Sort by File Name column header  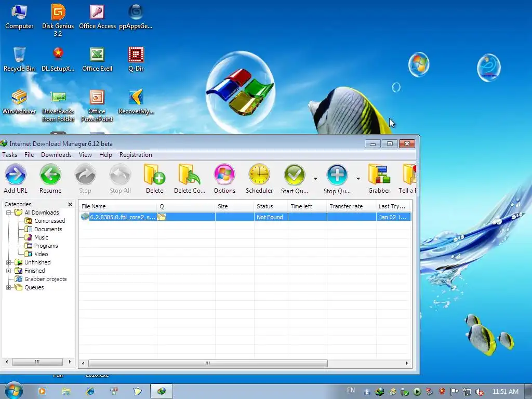118,206
